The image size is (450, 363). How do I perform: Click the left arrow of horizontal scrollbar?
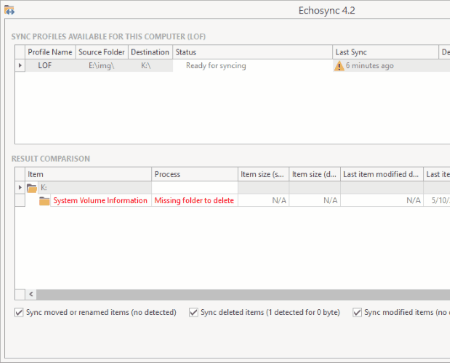tap(31, 294)
